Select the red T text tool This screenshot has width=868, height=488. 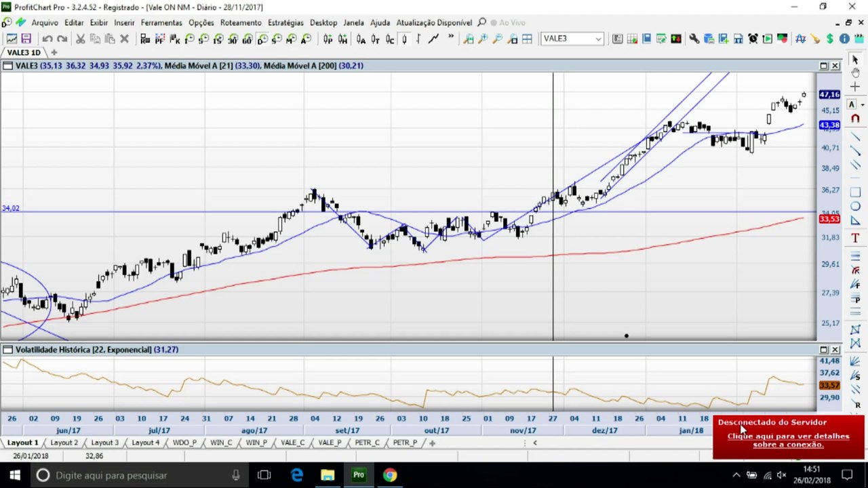[x=854, y=238]
